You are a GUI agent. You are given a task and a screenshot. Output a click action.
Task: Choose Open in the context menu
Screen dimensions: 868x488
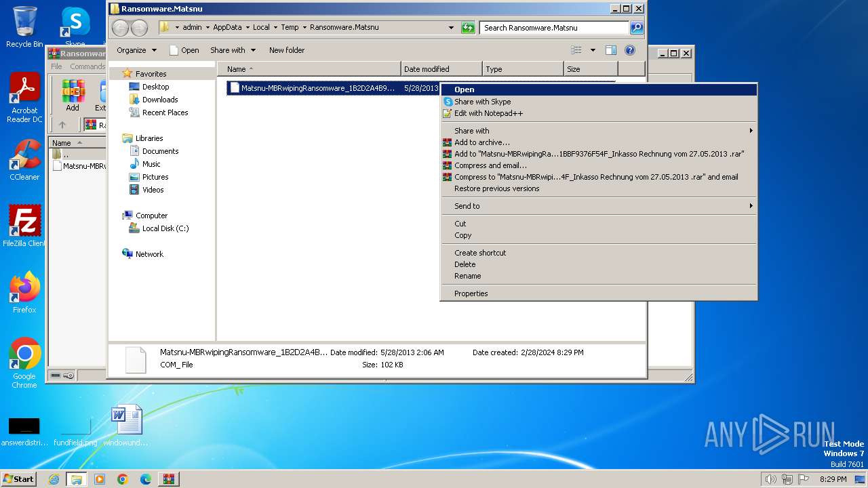[599, 89]
